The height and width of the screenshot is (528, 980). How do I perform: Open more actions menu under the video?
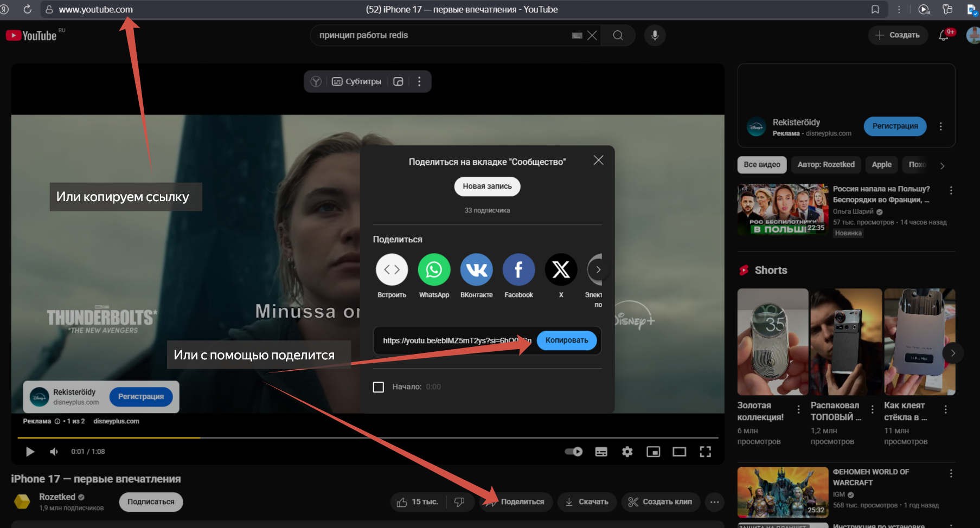coord(714,502)
